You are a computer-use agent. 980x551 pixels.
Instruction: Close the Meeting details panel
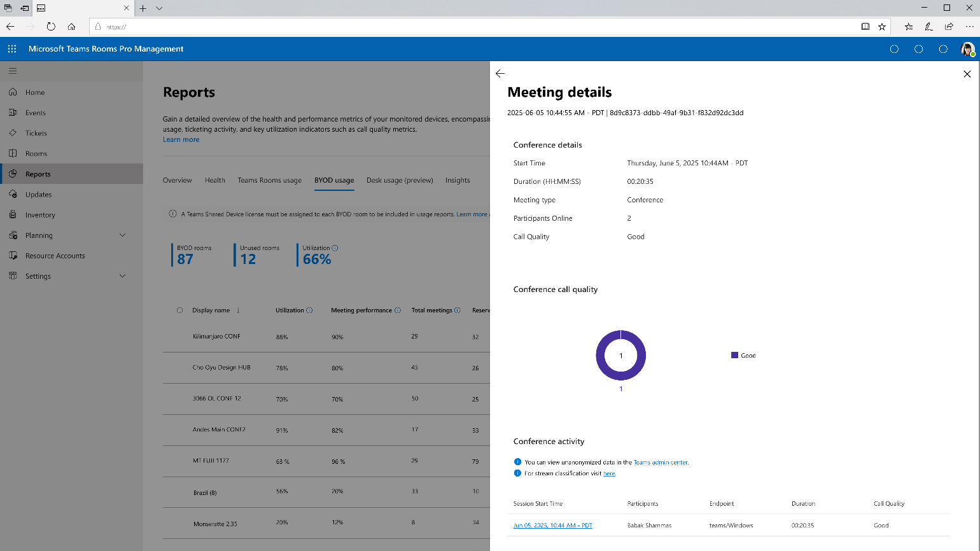pyautogui.click(x=967, y=74)
